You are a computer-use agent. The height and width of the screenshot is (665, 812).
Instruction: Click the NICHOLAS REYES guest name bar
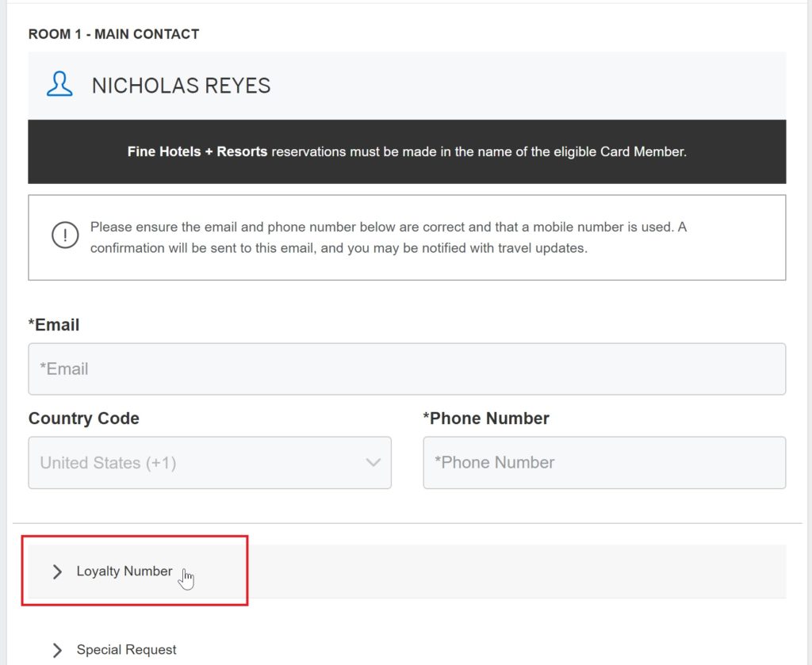pos(181,85)
